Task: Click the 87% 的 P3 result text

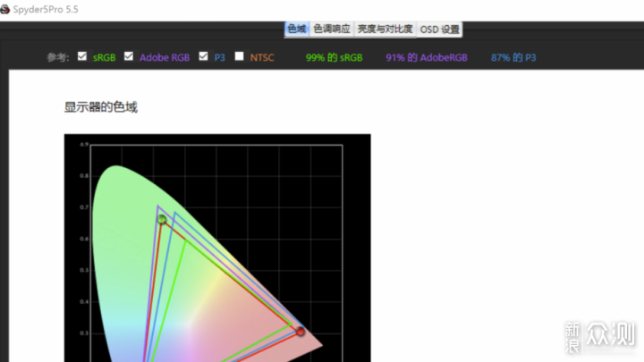Action: (513, 57)
